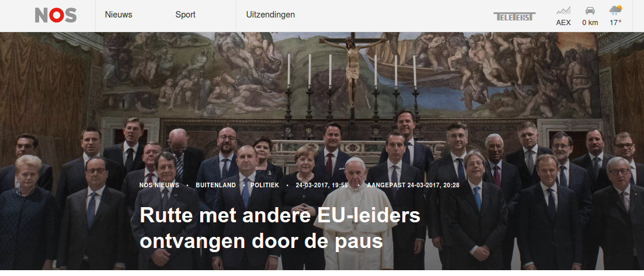Viewport: 644px width, 276px height.
Task: Open the Sport section
Action: [x=185, y=15]
